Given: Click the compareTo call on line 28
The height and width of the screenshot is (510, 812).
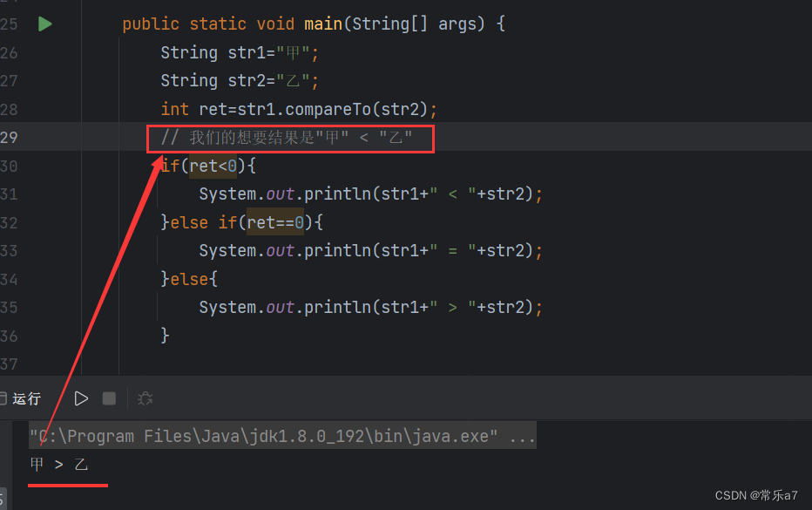Looking at the screenshot, I should pyautogui.click(x=328, y=109).
